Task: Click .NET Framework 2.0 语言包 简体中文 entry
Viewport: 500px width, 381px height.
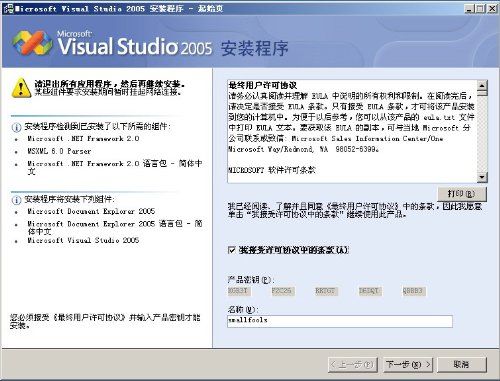Action: coord(115,167)
